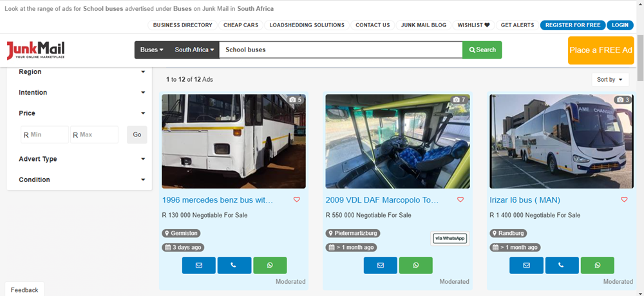Email the 1996 mercedes benz bus seller
This screenshot has height=296, width=644.
coord(199,265)
